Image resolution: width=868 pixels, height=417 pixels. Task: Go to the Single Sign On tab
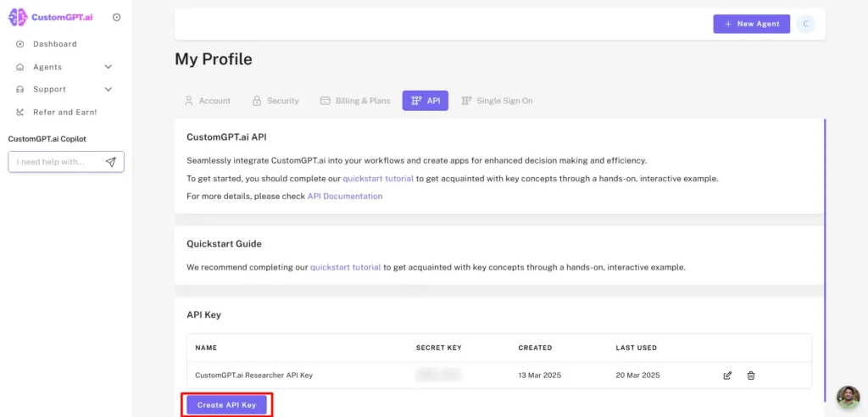pyautogui.click(x=497, y=101)
